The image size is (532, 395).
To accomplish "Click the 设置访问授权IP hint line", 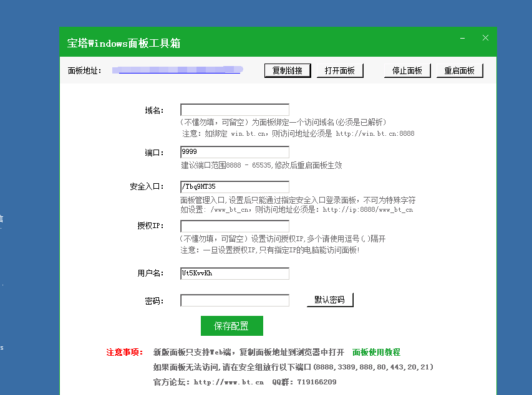I will pyautogui.click(x=283, y=239).
